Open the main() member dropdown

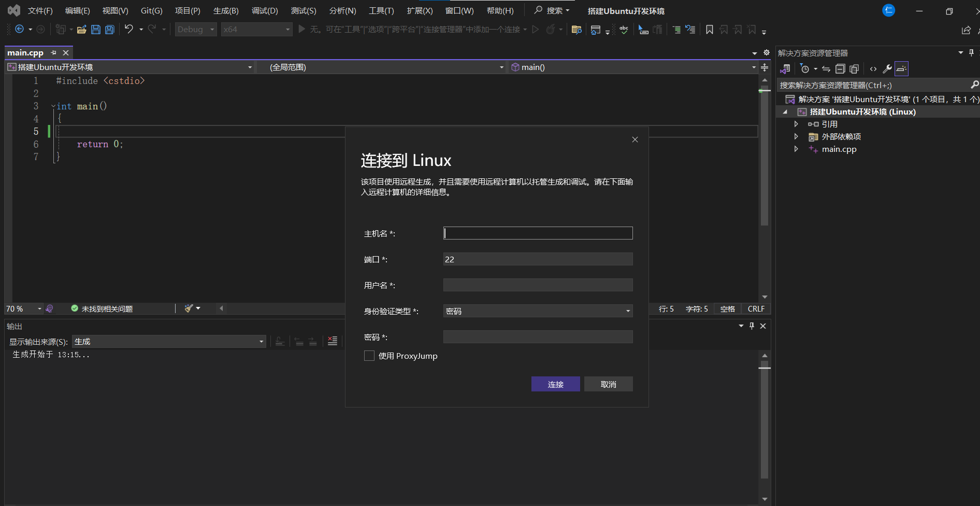(633, 67)
